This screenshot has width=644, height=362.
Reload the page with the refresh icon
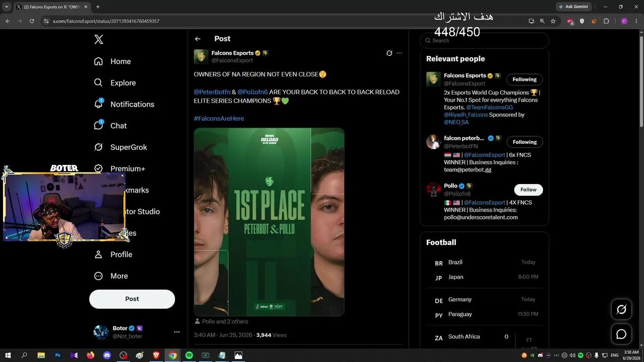point(32,21)
